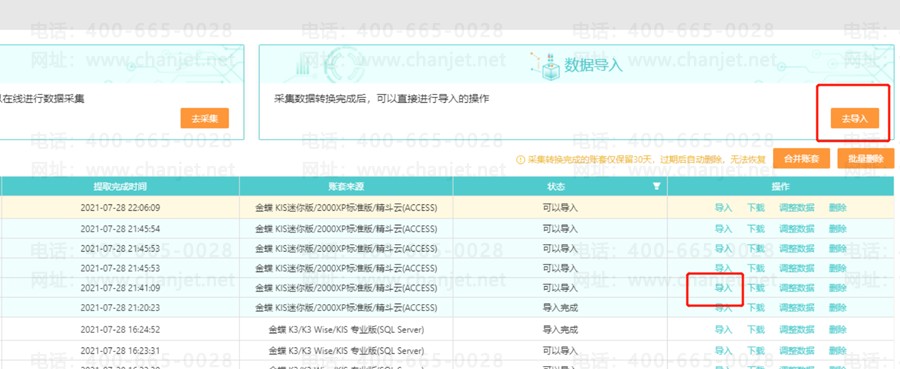Click 导入 for the 21:41:09 row
This screenshot has width=900, height=369.
723,288
